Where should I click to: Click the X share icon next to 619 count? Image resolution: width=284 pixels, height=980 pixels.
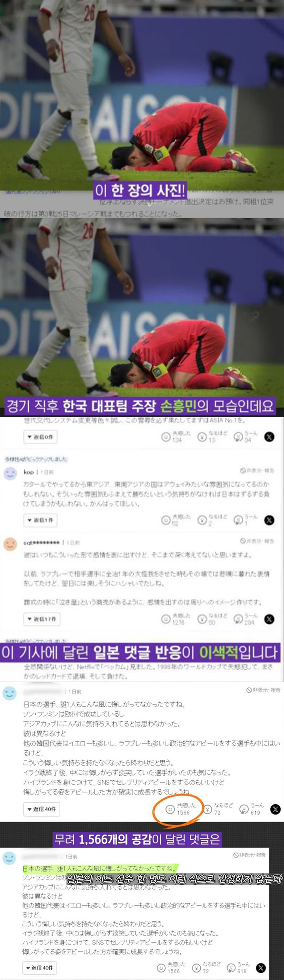pyautogui.click(x=275, y=809)
